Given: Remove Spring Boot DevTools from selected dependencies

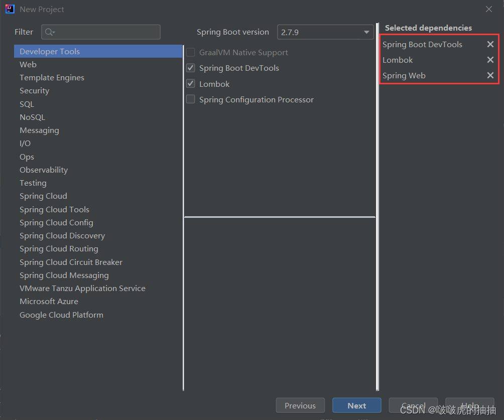Looking at the screenshot, I should click(x=490, y=44).
